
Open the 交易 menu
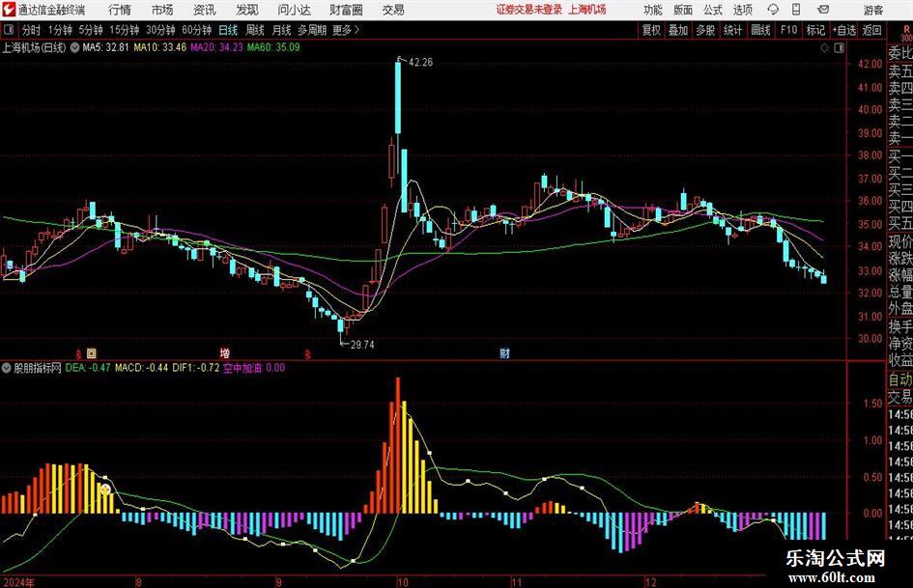pyautogui.click(x=393, y=10)
